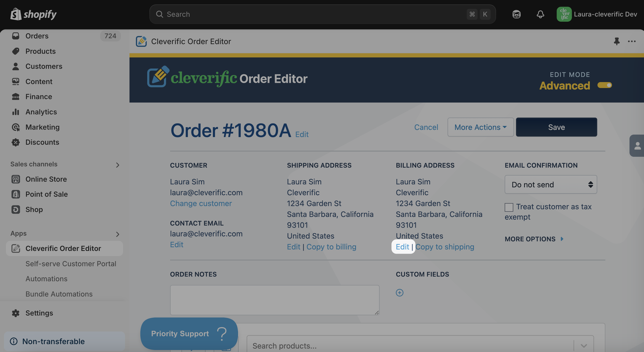
Task: Click Change customer link
Action: [201, 204]
